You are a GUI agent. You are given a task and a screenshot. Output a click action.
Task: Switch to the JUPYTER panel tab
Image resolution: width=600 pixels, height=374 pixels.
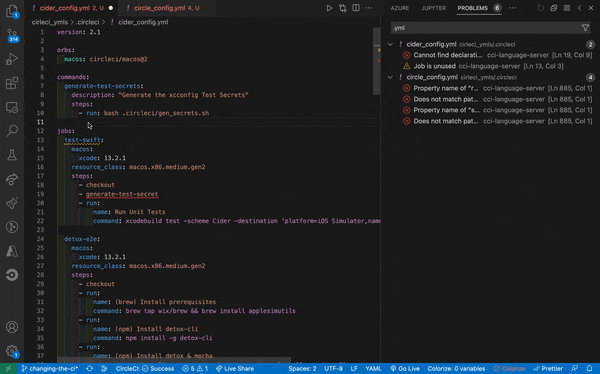coord(433,8)
